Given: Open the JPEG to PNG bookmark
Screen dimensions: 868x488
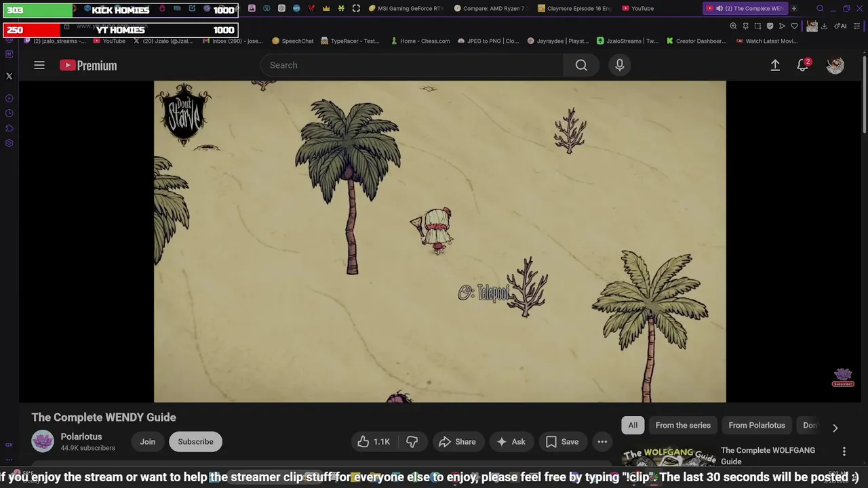Looking at the screenshot, I should pyautogui.click(x=488, y=41).
